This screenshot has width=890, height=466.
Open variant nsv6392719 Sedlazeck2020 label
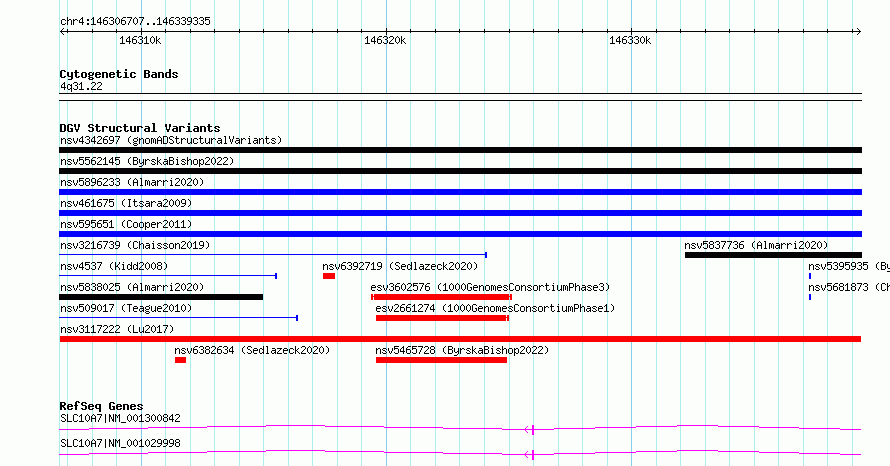tap(400, 266)
